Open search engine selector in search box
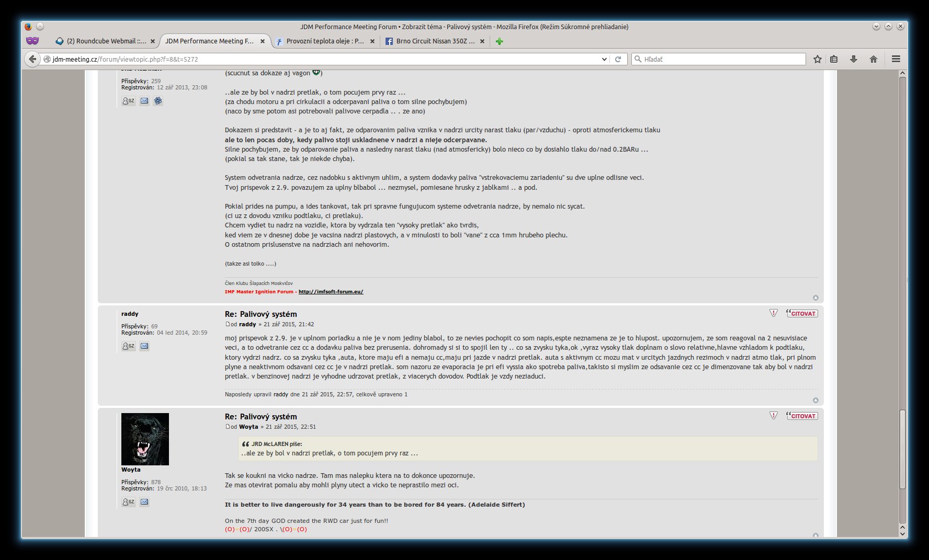The image size is (929, 560). (638, 59)
